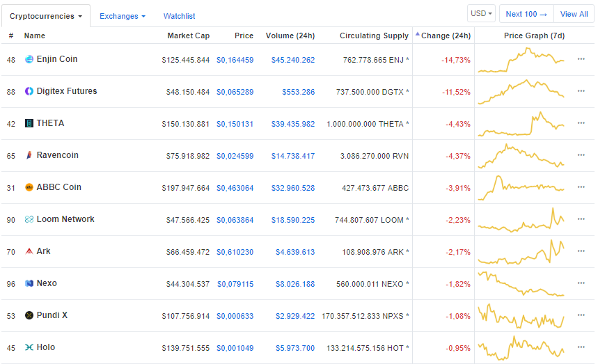The image size is (598, 364).
Task: Click ABBC Coin price $0,463064
Action: pos(235,188)
